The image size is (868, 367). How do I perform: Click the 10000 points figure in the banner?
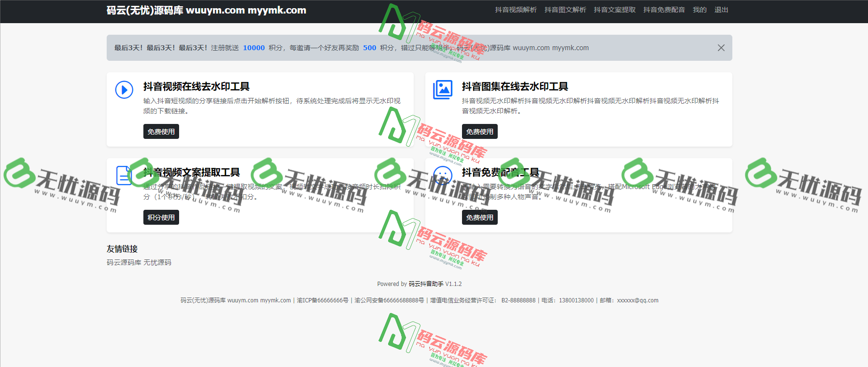point(254,48)
